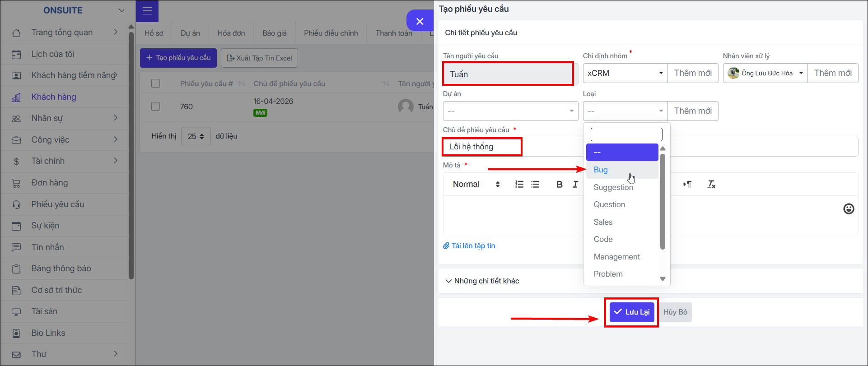This screenshot has height=366, width=868.
Task: Check the checkbox for ticket 760
Action: (x=155, y=107)
